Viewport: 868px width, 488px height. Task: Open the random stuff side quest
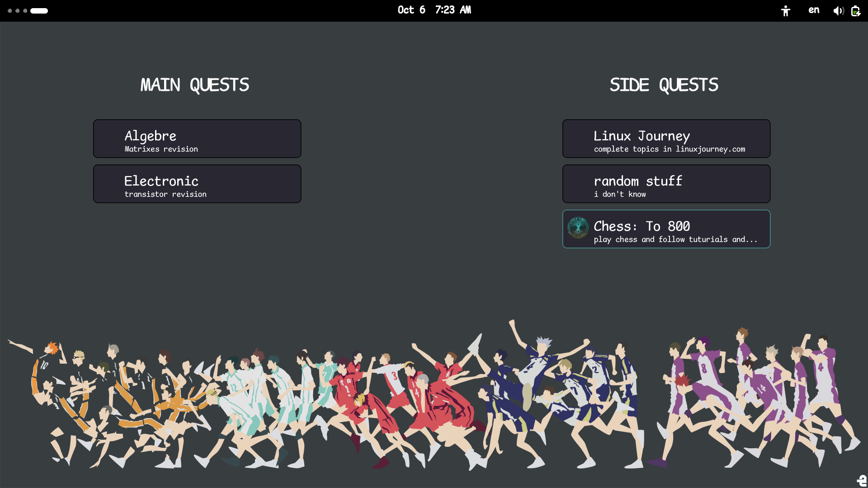pyautogui.click(x=666, y=184)
